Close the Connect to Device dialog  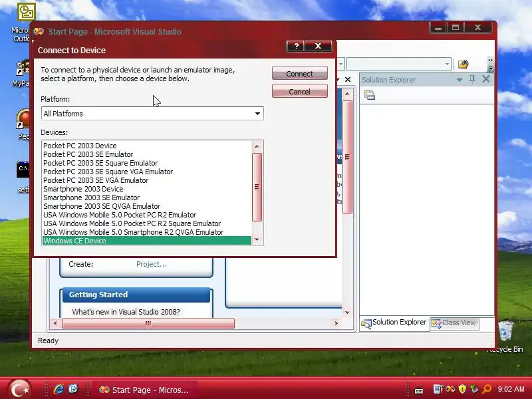(319, 46)
